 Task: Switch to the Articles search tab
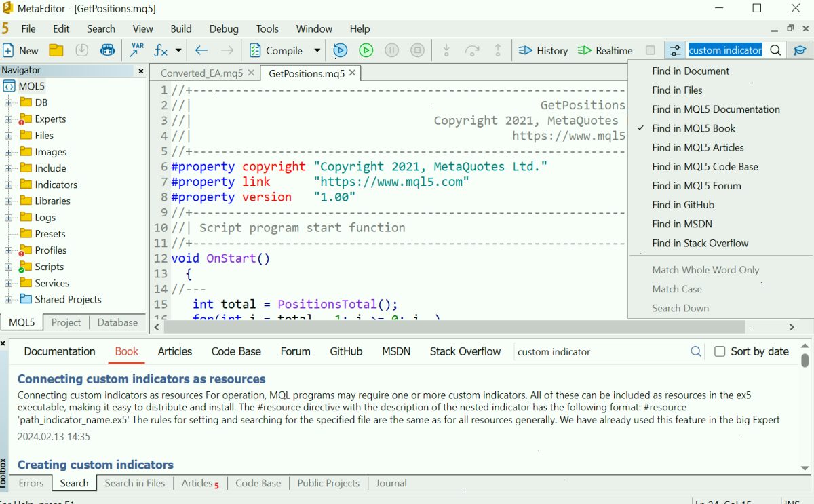(x=175, y=351)
